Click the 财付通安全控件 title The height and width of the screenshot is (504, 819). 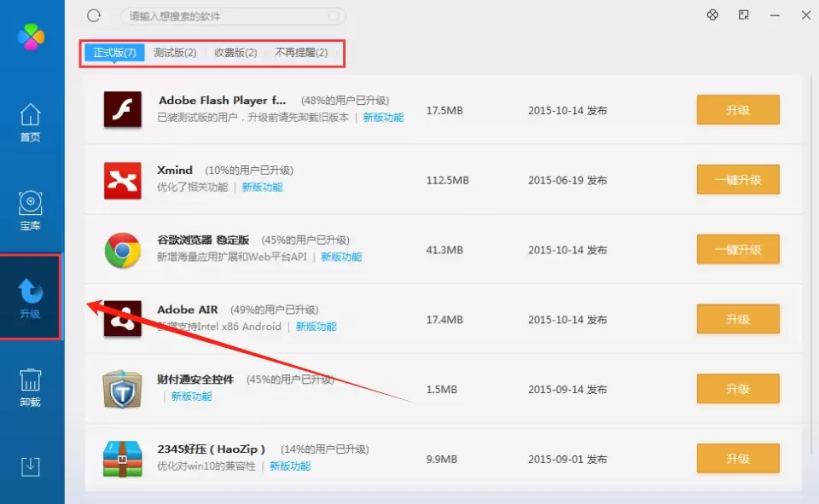pos(195,379)
